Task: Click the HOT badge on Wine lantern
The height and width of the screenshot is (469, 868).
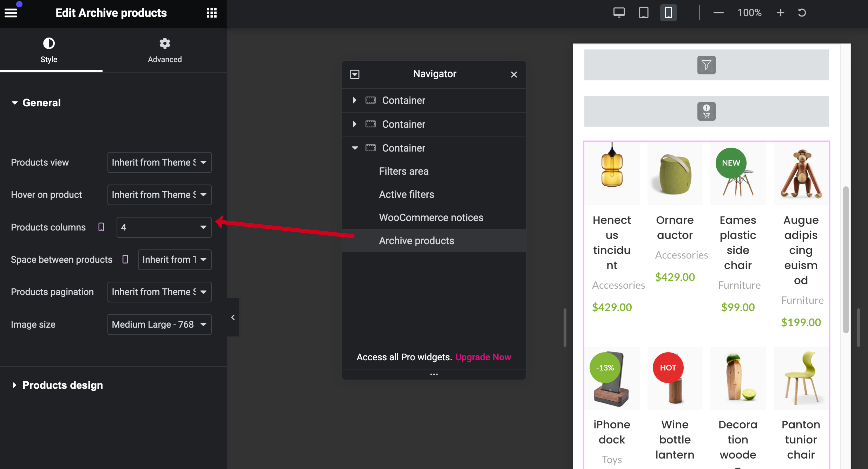Action: 668,368
